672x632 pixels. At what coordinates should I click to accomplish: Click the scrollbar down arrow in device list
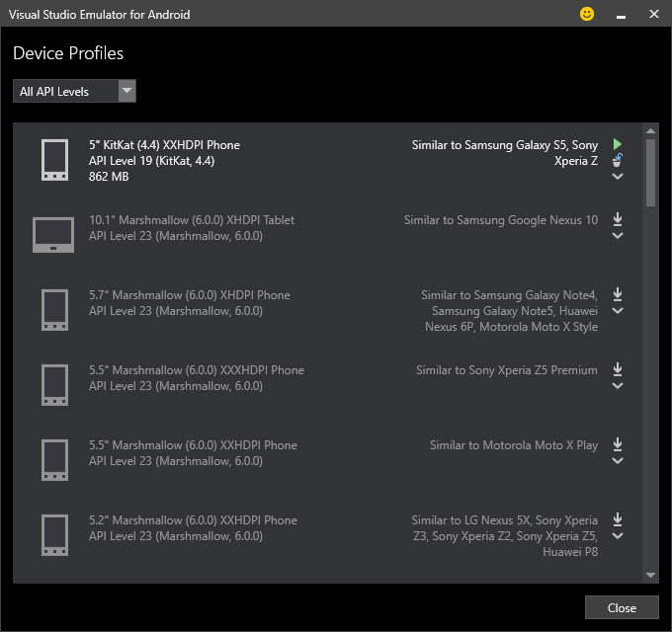coord(650,575)
